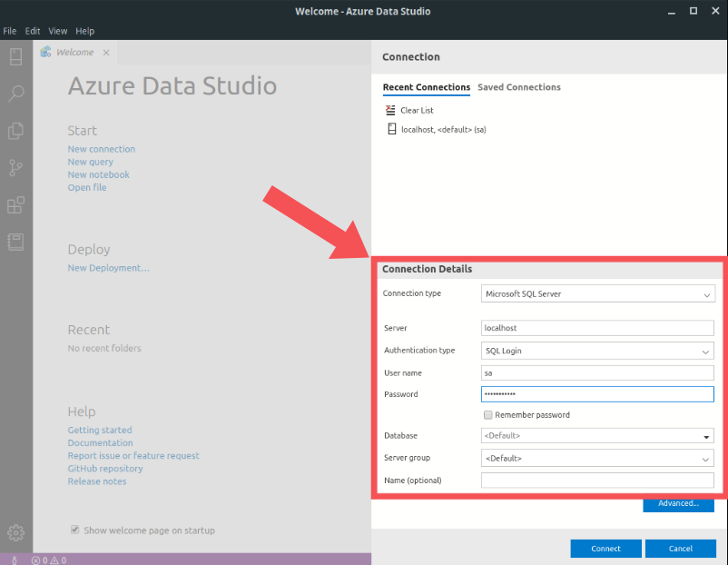The height and width of the screenshot is (565, 728).
Task: Expand the Database dropdown arrow
Action: 706,436
